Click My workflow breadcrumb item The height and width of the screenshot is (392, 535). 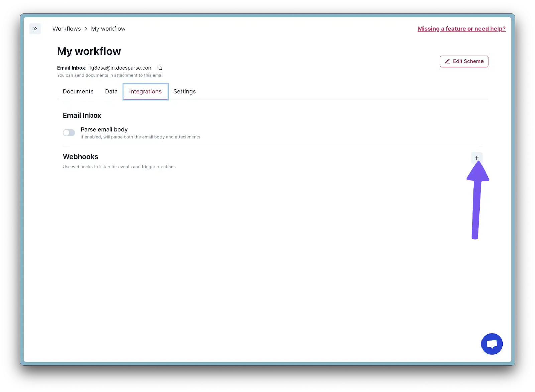108,29
